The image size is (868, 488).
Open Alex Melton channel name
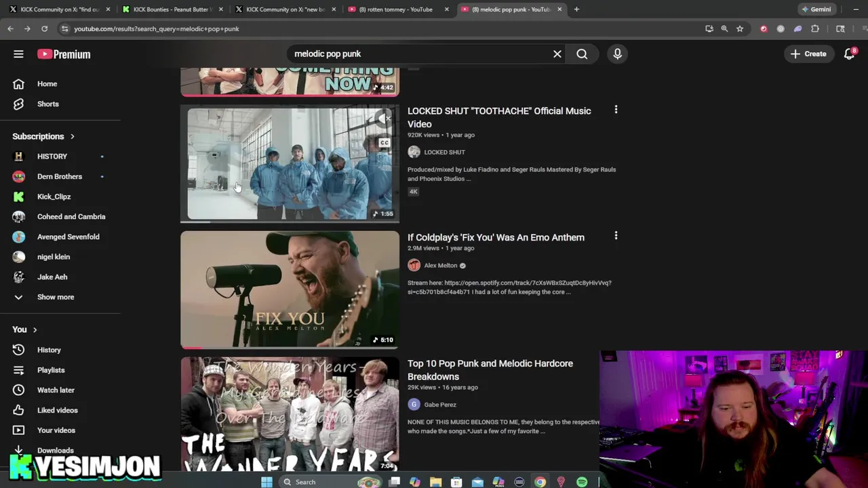point(441,266)
